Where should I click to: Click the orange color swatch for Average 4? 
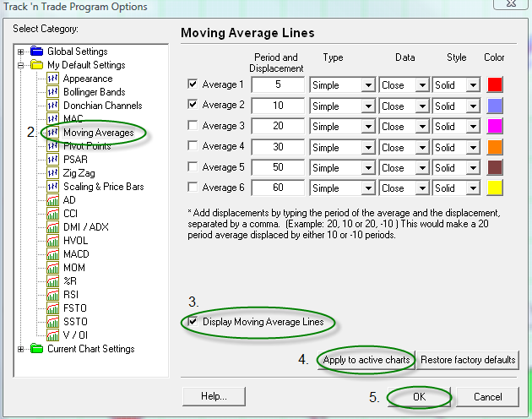point(495,147)
